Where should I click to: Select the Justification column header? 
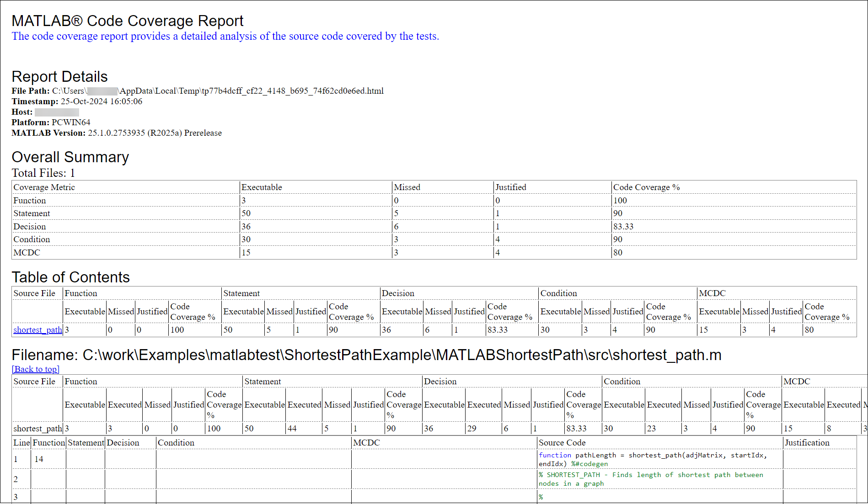(807, 442)
